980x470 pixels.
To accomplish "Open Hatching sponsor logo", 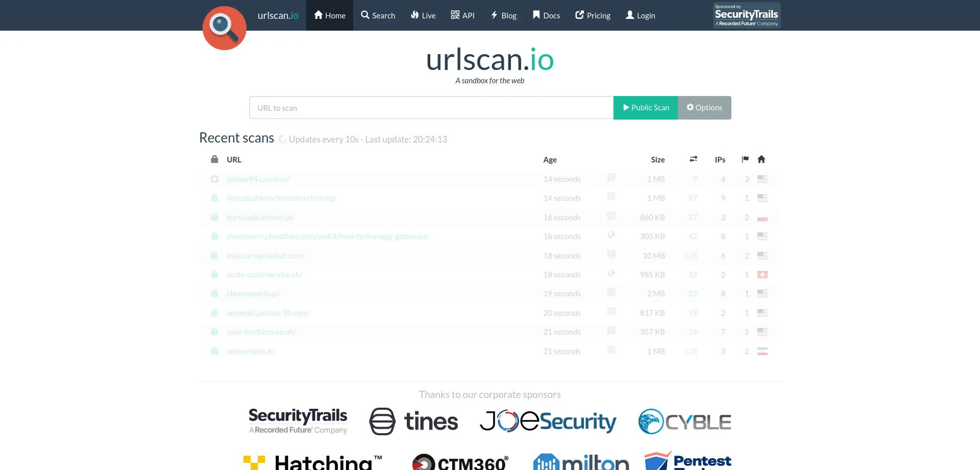I will (x=313, y=462).
